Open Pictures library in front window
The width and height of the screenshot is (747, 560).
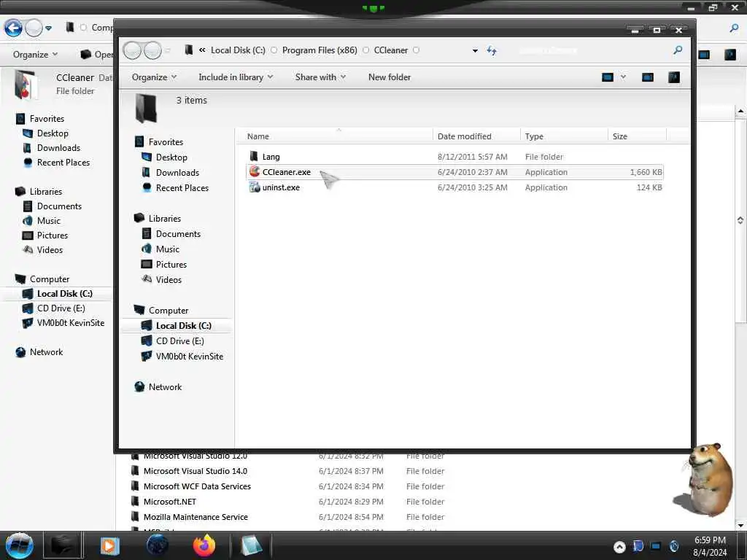171,264
